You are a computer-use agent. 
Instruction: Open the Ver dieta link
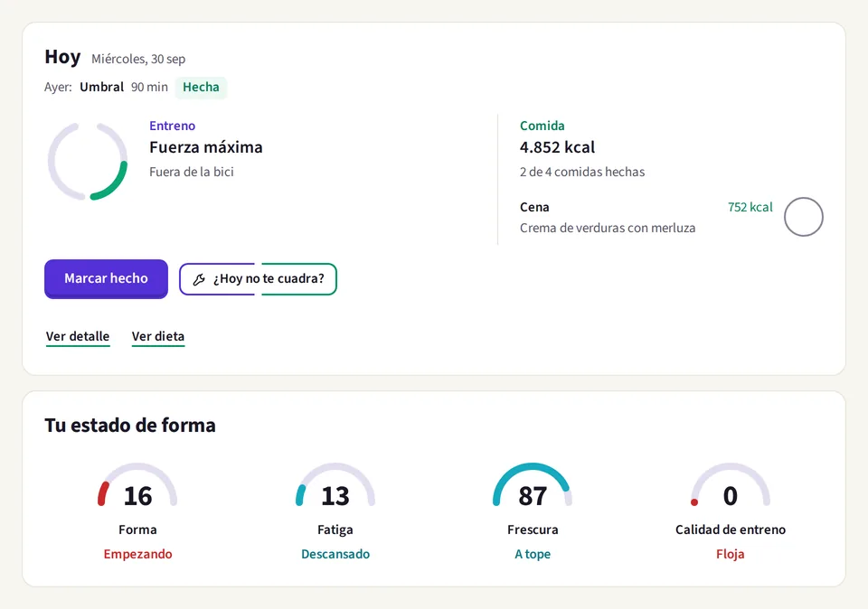click(157, 336)
